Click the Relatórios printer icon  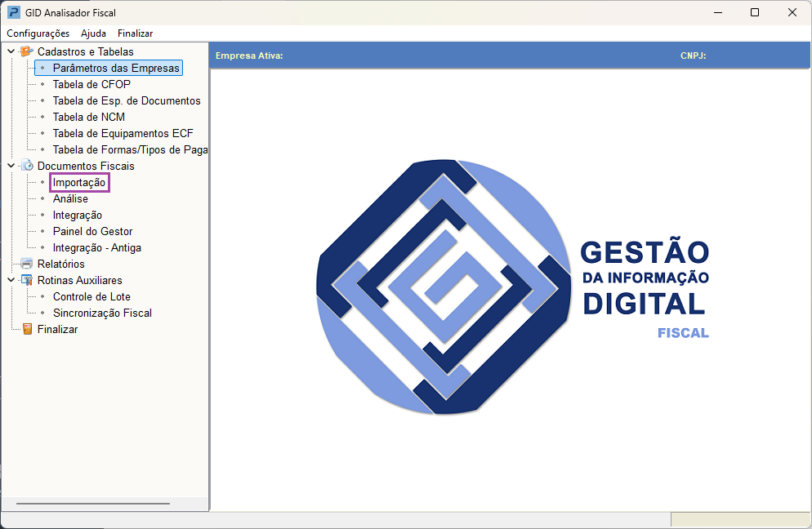(x=26, y=264)
